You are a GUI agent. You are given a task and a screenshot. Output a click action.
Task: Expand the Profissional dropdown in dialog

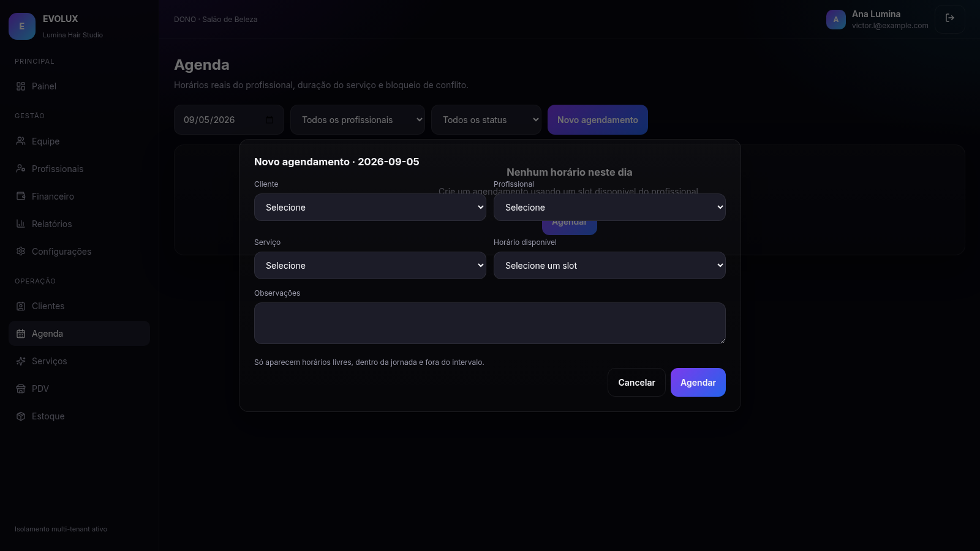pos(609,208)
